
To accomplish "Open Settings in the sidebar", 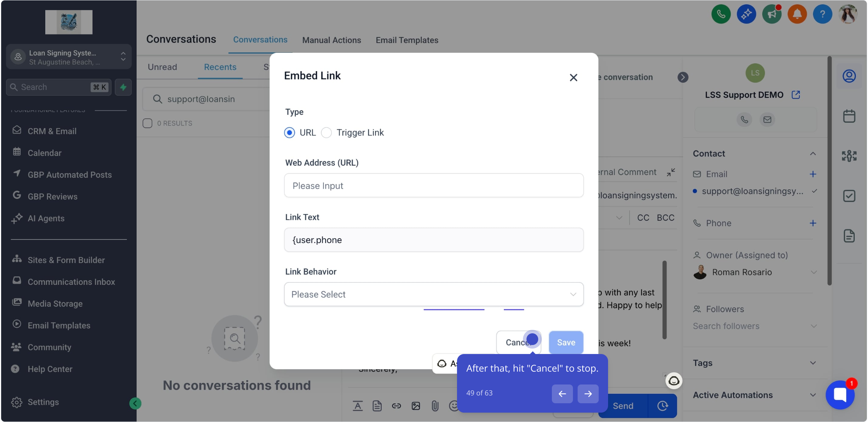I will 43,402.
